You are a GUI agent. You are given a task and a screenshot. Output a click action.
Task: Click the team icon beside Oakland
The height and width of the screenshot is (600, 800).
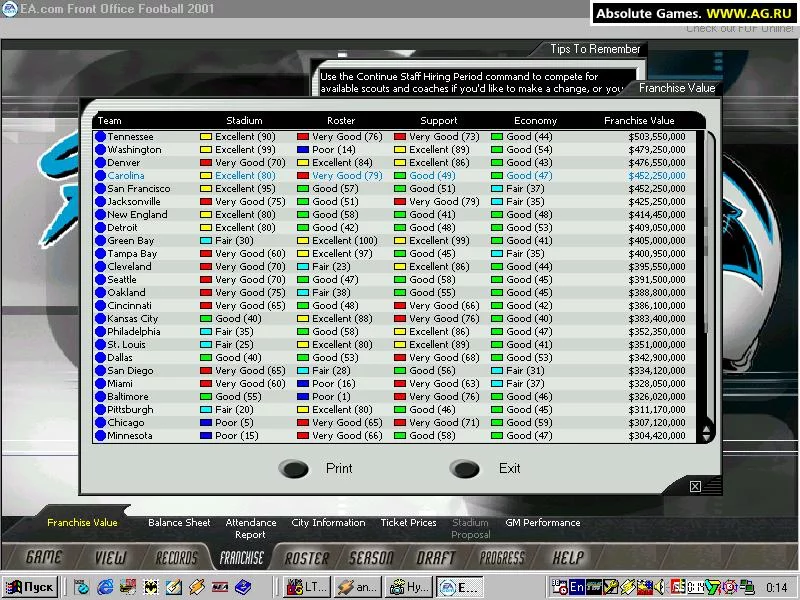tap(101, 293)
